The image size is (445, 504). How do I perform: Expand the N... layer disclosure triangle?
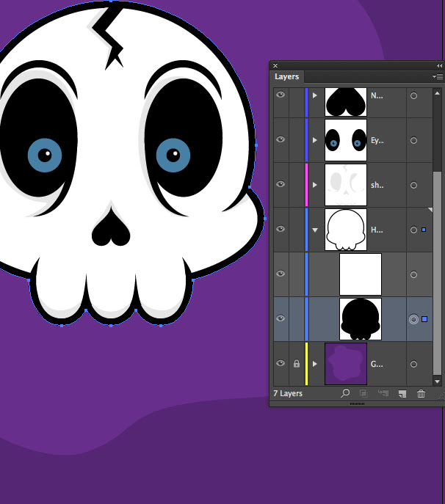315,95
